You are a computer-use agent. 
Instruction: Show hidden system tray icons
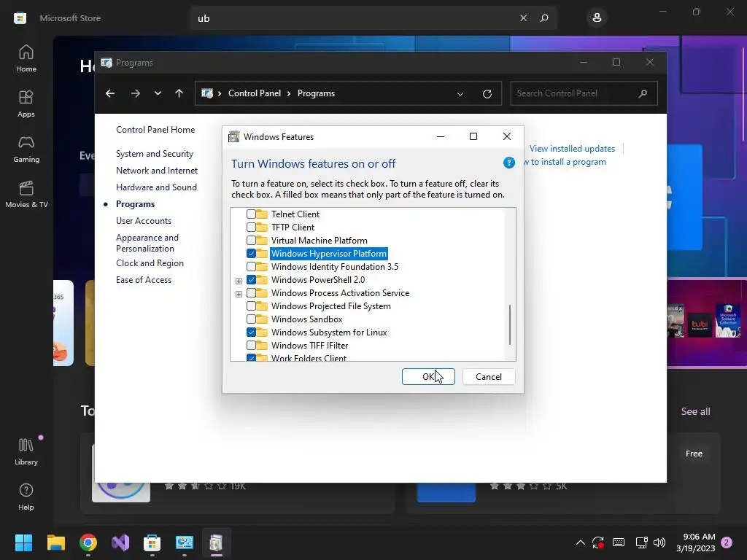pos(580,542)
